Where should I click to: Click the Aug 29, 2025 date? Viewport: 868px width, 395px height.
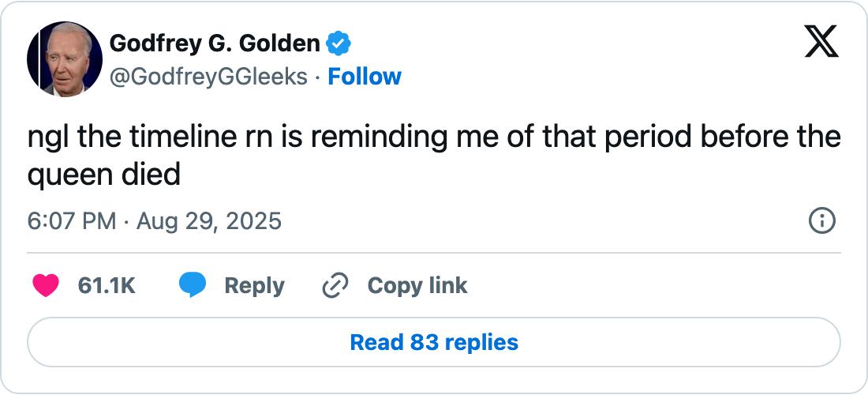coord(209,220)
